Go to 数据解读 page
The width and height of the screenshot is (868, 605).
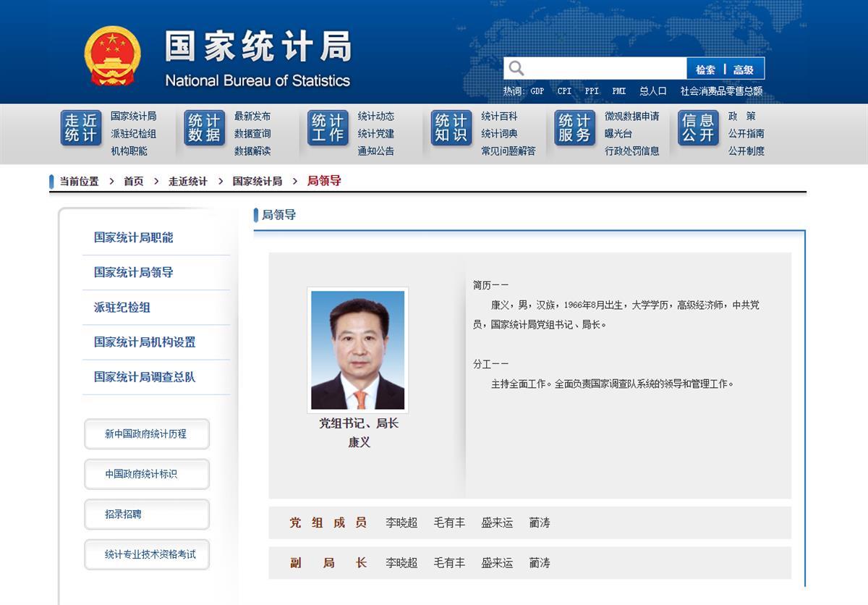pyautogui.click(x=252, y=151)
